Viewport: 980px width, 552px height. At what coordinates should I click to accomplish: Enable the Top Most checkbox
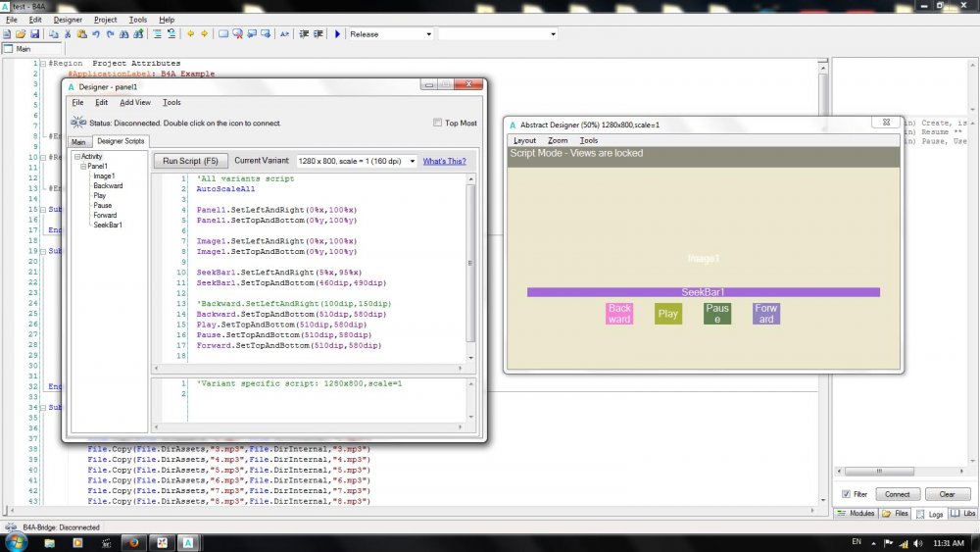point(437,123)
